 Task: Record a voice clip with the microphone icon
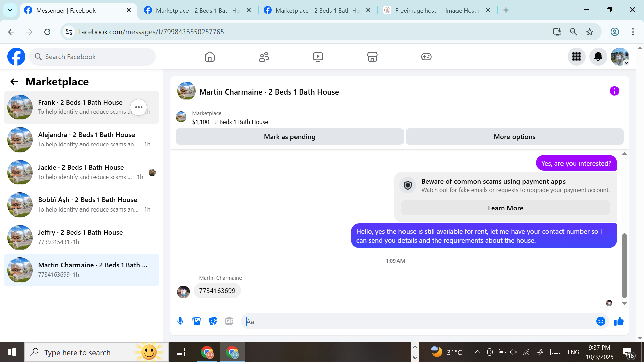[180, 321]
